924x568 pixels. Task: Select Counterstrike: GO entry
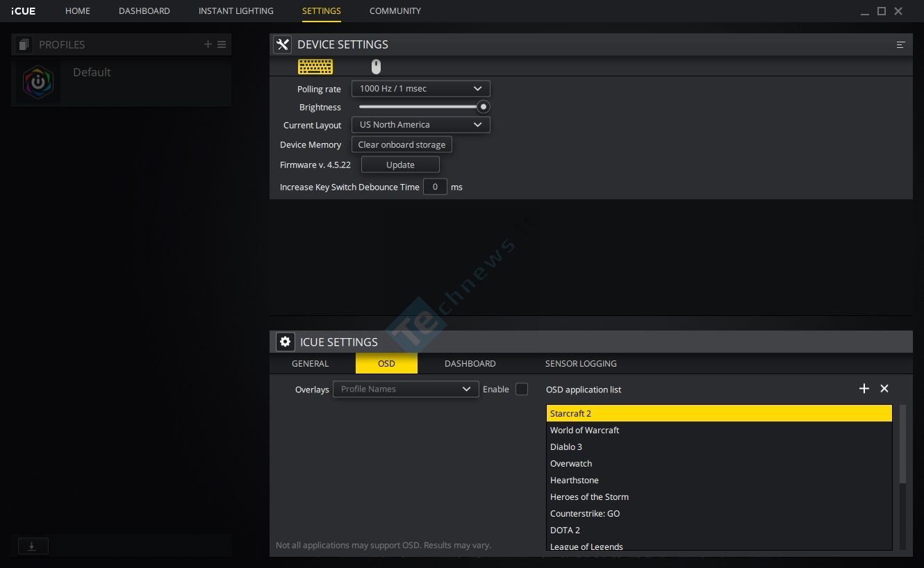tap(719, 513)
